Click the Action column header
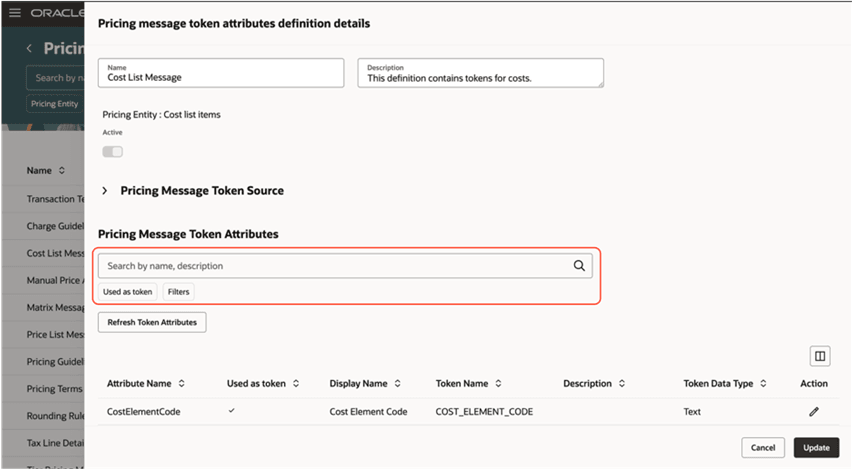 click(x=814, y=383)
